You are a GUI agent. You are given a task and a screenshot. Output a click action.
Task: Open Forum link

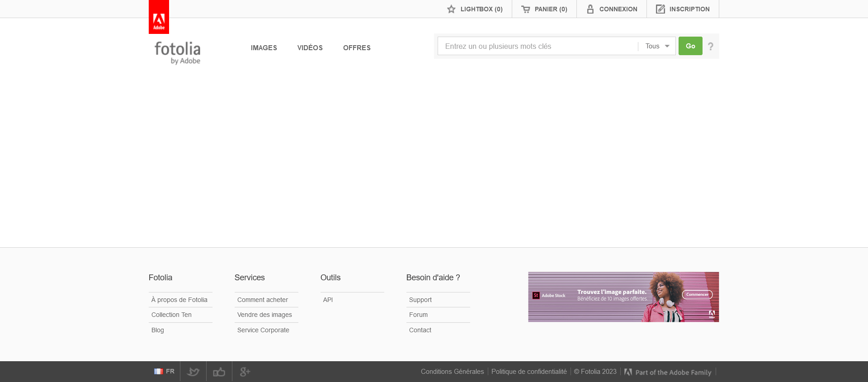[x=418, y=315]
